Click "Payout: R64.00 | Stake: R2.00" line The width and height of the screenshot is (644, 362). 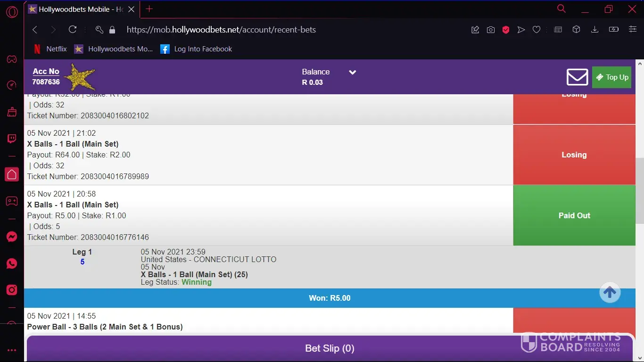tap(79, 155)
